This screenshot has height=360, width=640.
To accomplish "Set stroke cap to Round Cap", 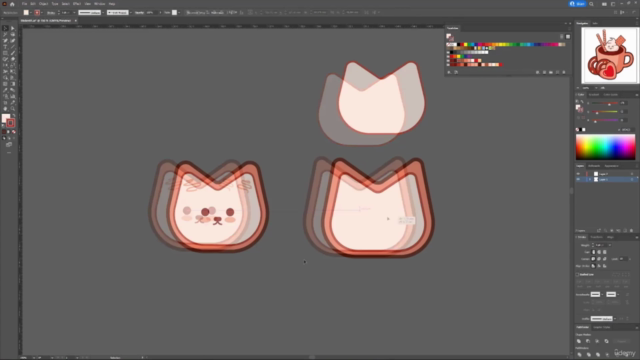I will tap(599, 252).
